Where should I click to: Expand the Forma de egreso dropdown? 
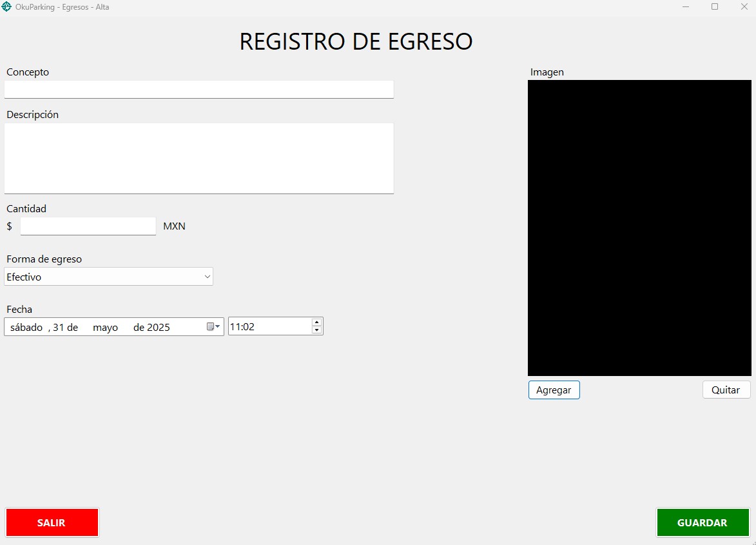coord(207,277)
